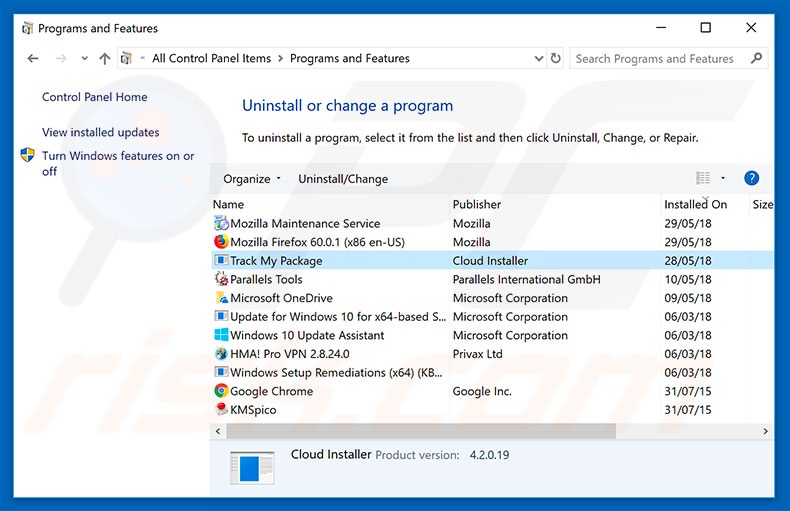Image resolution: width=790 pixels, height=511 pixels.
Task: Open View installed updates link
Action: (101, 132)
